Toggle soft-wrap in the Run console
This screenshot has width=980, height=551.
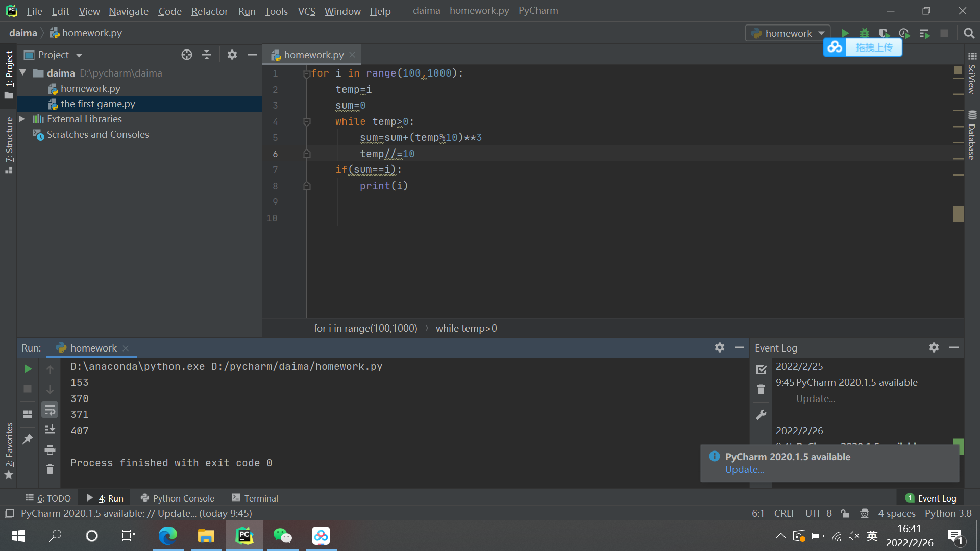(x=50, y=410)
